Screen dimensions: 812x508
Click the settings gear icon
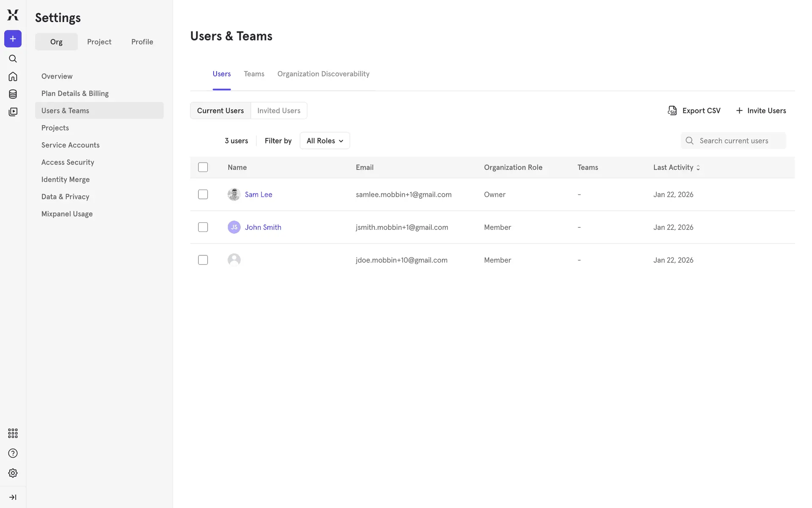pos(13,473)
